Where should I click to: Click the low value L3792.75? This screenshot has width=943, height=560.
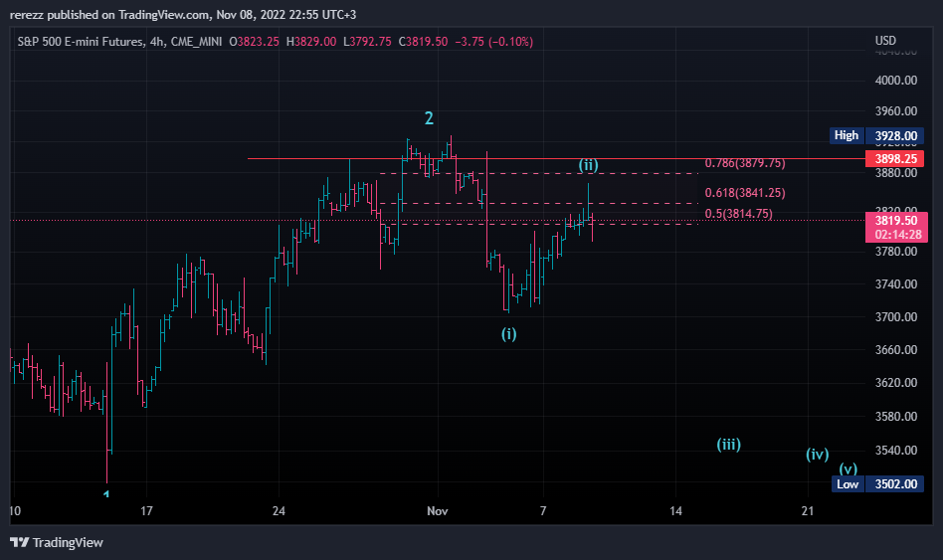(x=367, y=42)
